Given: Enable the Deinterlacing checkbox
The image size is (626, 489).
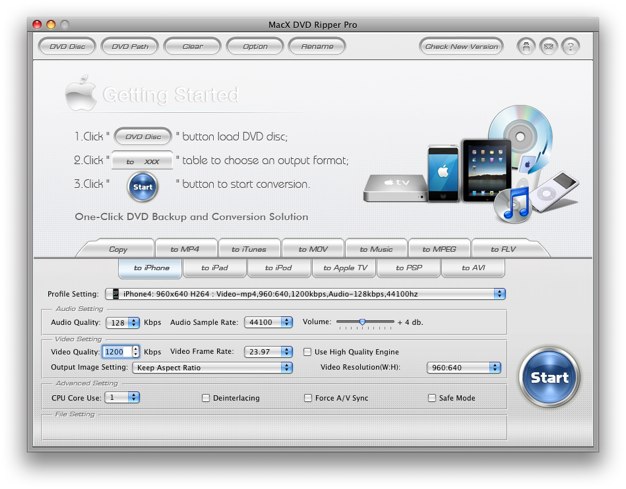Looking at the screenshot, I should (206, 398).
